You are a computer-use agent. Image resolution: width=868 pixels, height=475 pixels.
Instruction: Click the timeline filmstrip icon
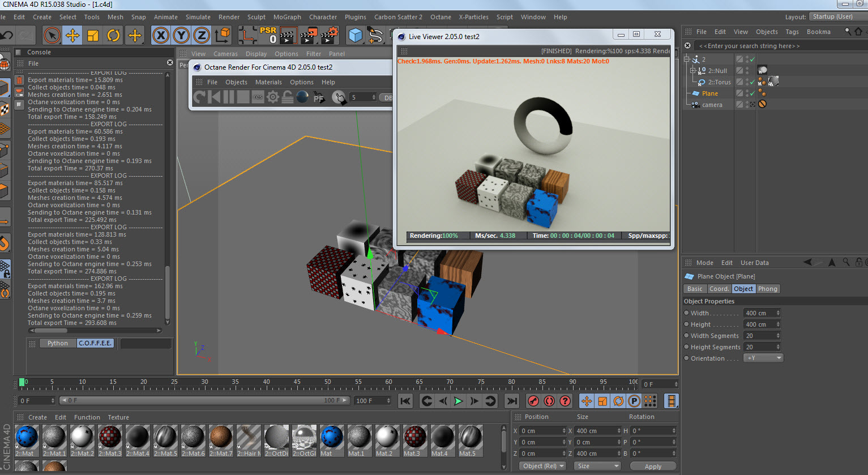(672, 401)
